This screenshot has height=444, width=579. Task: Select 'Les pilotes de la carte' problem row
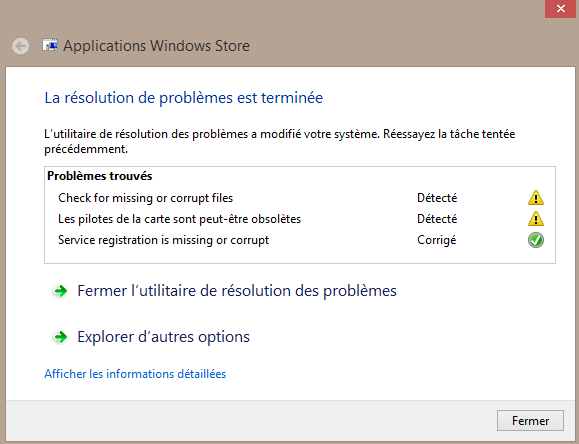click(x=300, y=219)
